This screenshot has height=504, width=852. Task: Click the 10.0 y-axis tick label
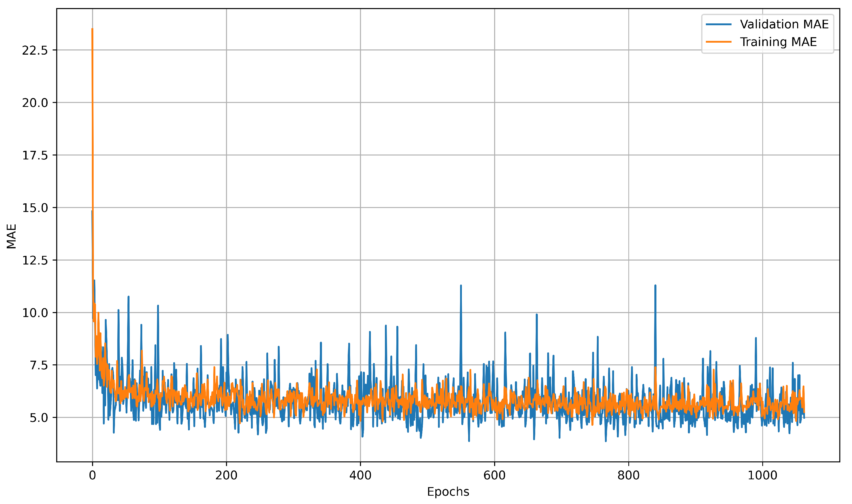(x=35, y=313)
